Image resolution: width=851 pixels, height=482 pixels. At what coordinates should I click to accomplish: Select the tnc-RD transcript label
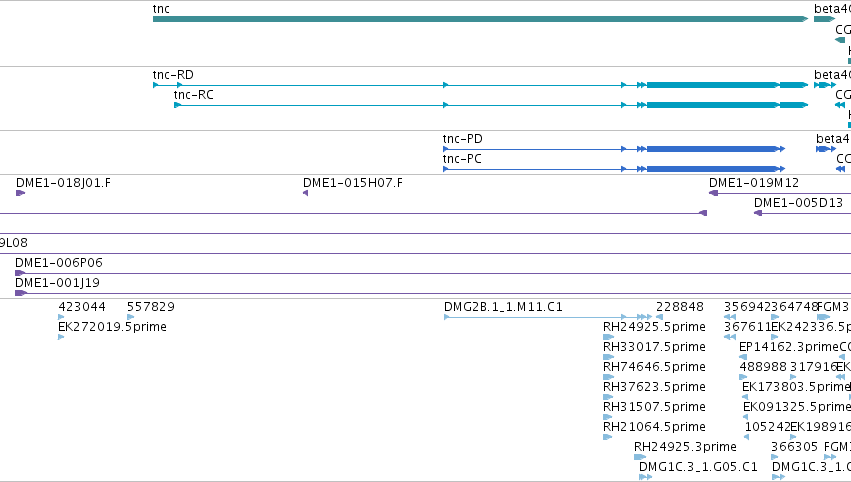173,74
